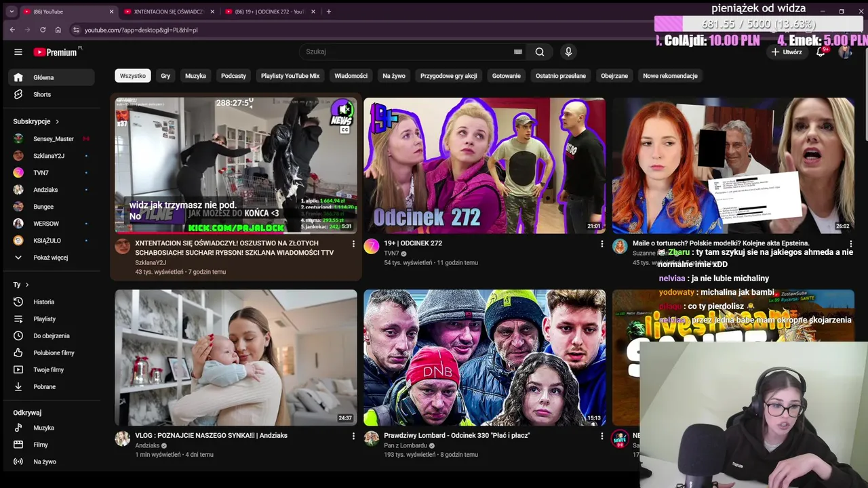This screenshot has height=488, width=868.
Task: Open more options for Prawdziwy Lombard video
Action: pos(601,436)
